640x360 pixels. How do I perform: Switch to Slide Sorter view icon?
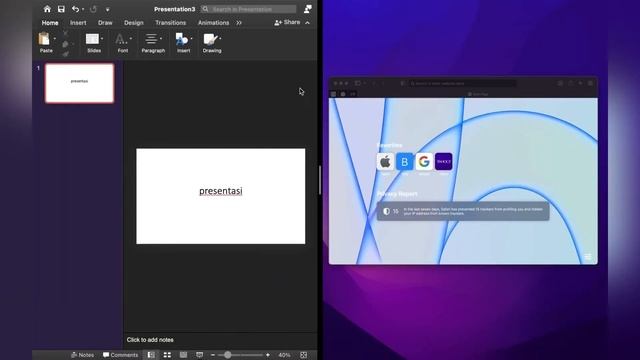coord(167,355)
